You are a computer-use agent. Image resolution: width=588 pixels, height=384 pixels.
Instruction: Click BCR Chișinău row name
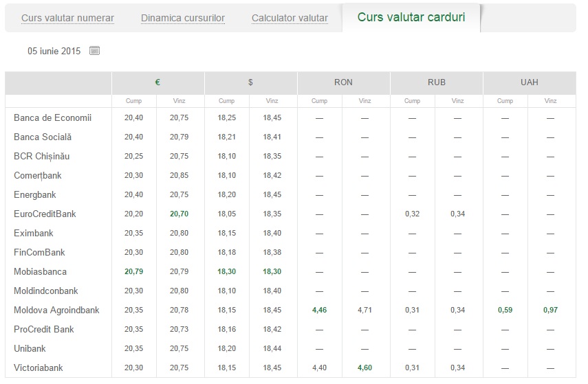(42, 156)
